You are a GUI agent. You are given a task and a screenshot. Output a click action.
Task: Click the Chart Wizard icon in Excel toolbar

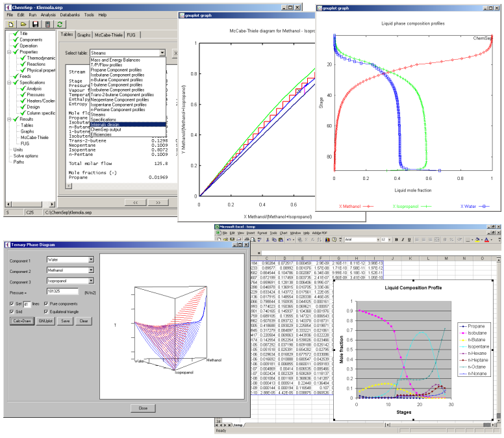click(327, 240)
